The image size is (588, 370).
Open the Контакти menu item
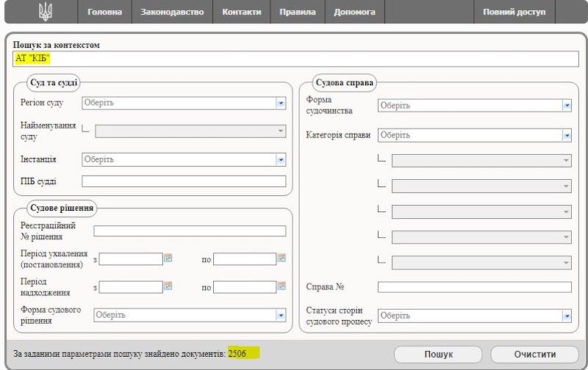click(x=241, y=12)
